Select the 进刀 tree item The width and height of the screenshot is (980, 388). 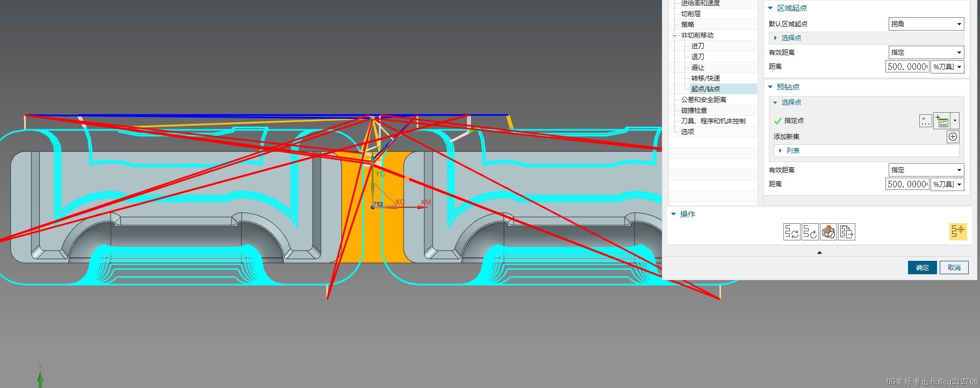(x=697, y=46)
